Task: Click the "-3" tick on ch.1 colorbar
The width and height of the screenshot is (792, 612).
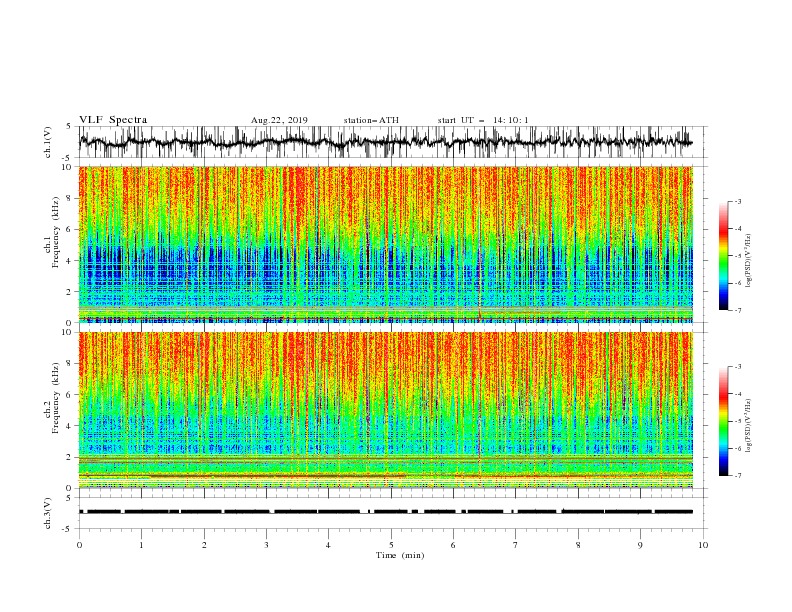Action: 738,201
